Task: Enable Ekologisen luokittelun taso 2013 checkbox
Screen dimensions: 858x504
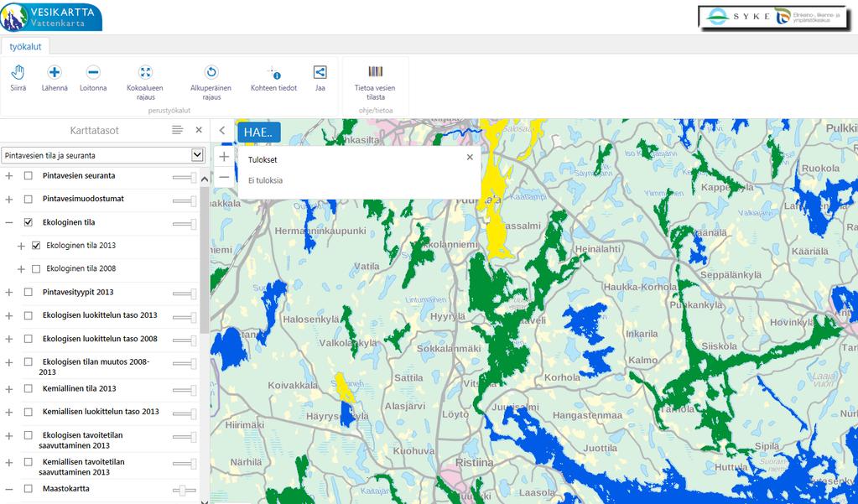Action: click(x=29, y=316)
